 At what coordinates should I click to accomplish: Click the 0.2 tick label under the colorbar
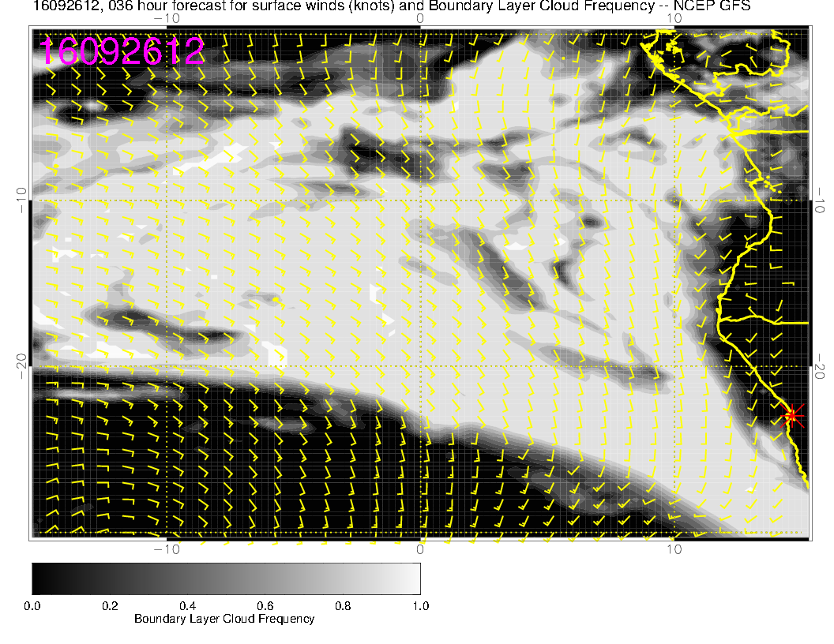click(110, 606)
